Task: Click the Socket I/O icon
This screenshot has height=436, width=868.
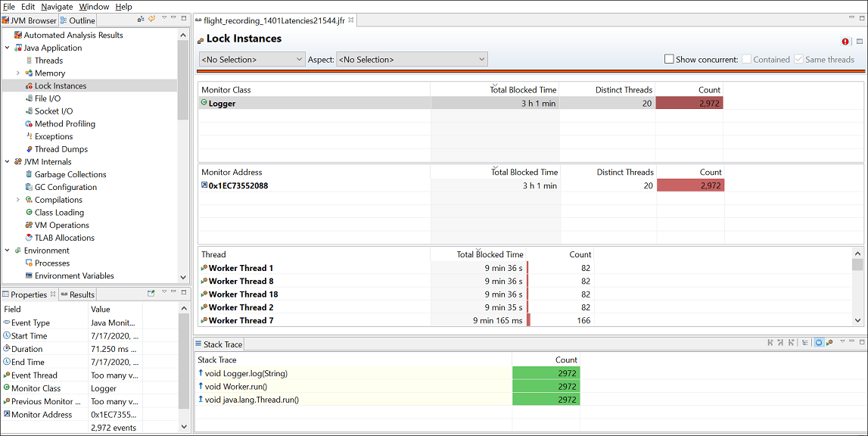Action: (x=29, y=111)
